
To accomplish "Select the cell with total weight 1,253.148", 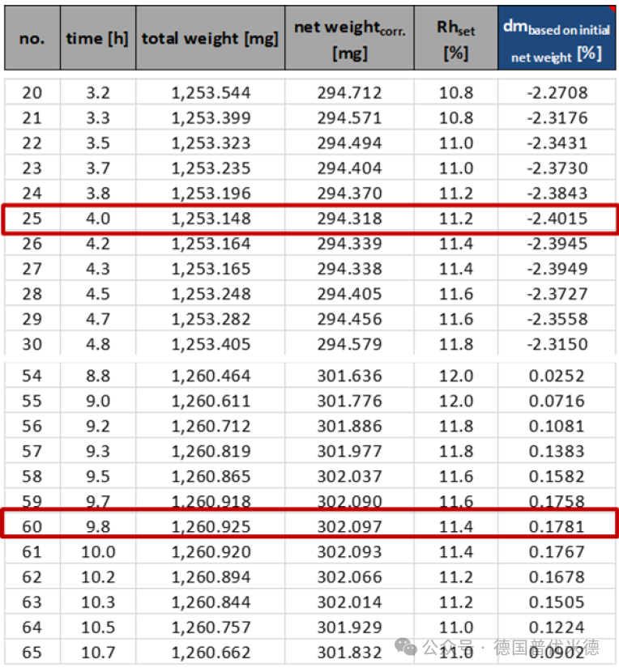I will [210, 219].
